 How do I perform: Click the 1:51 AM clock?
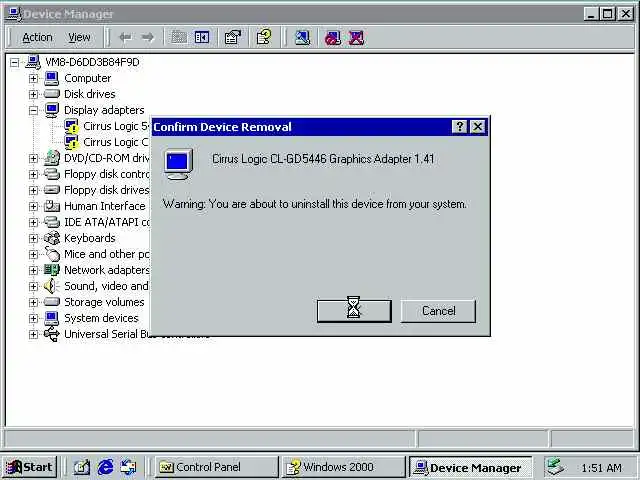coord(602,468)
